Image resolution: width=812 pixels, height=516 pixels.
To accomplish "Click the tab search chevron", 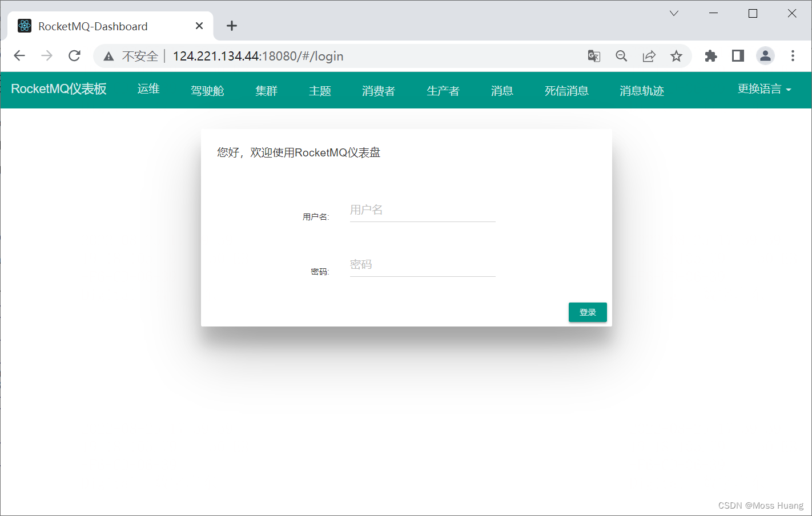I will (x=674, y=13).
